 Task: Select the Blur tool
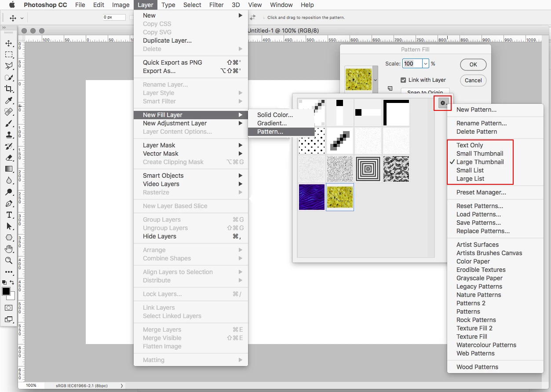click(x=9, y=180)
